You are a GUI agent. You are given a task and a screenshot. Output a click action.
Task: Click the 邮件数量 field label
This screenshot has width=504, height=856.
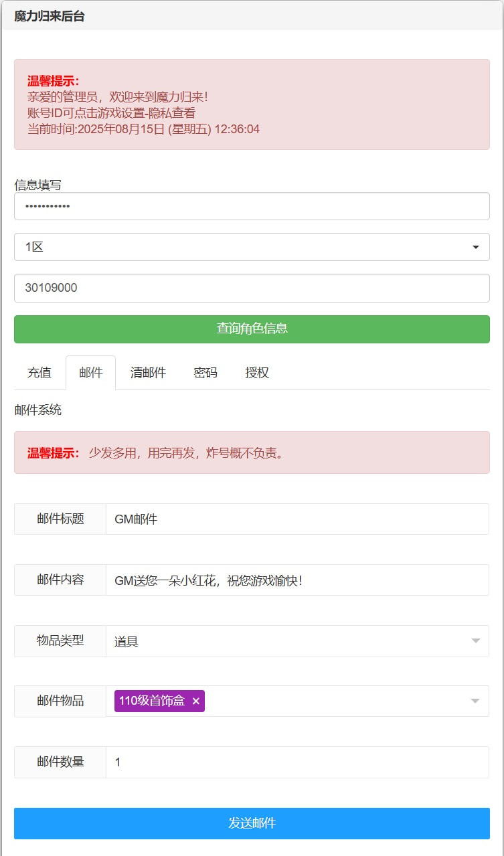60,762
